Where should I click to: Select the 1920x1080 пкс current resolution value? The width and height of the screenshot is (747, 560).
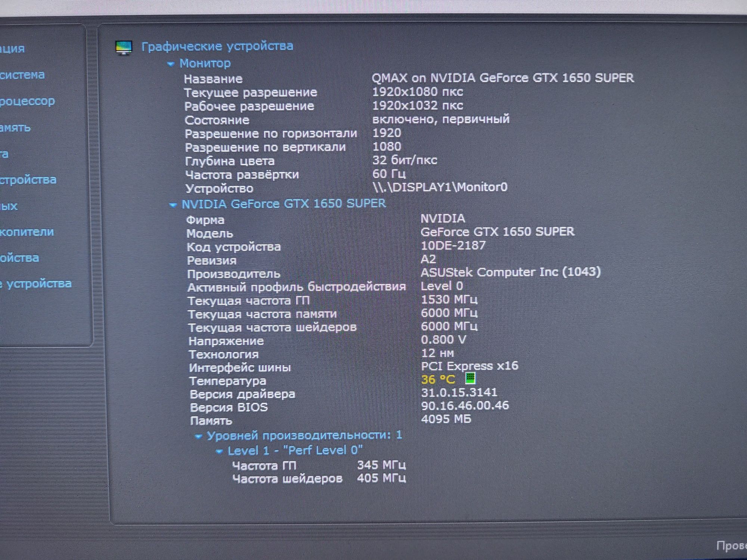(418, 92)
